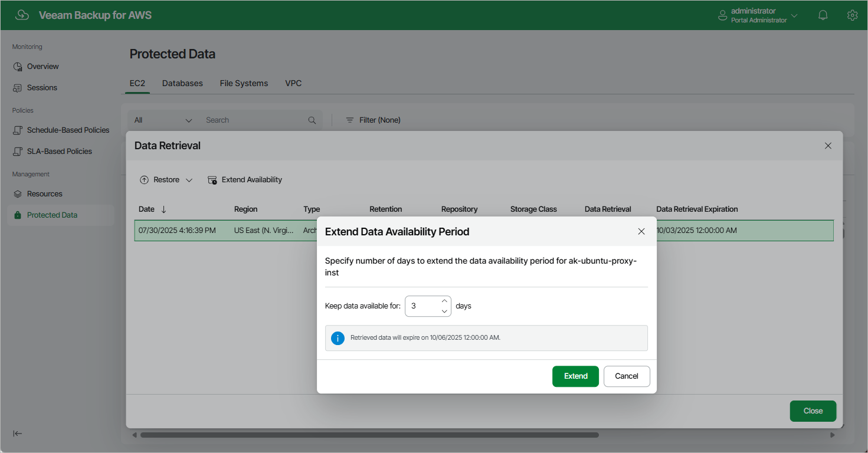
Task: Click the days number input field
Action: pyautogui.click(x=422, y=306)
